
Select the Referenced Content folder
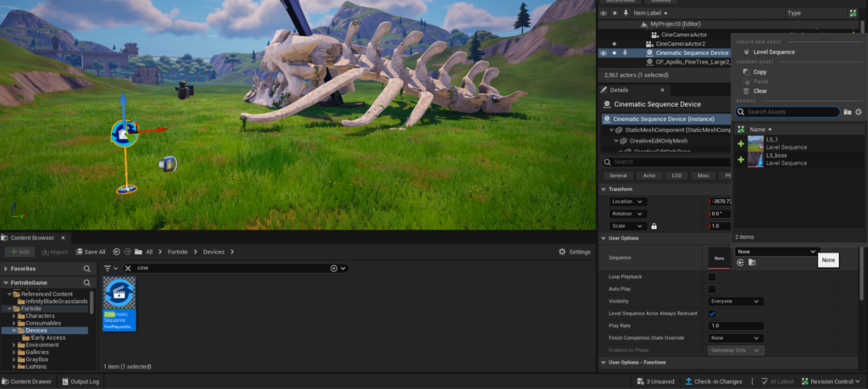click(x=47, y=294)
